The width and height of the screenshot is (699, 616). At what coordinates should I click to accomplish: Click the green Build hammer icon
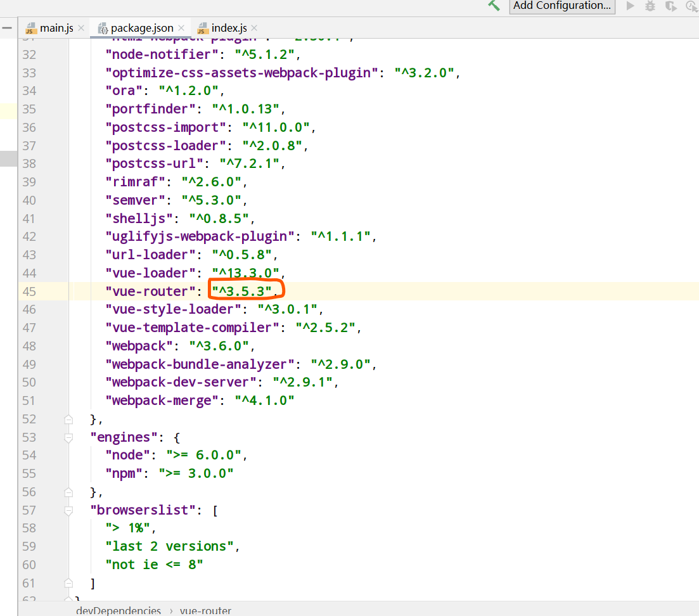point(494,5)
